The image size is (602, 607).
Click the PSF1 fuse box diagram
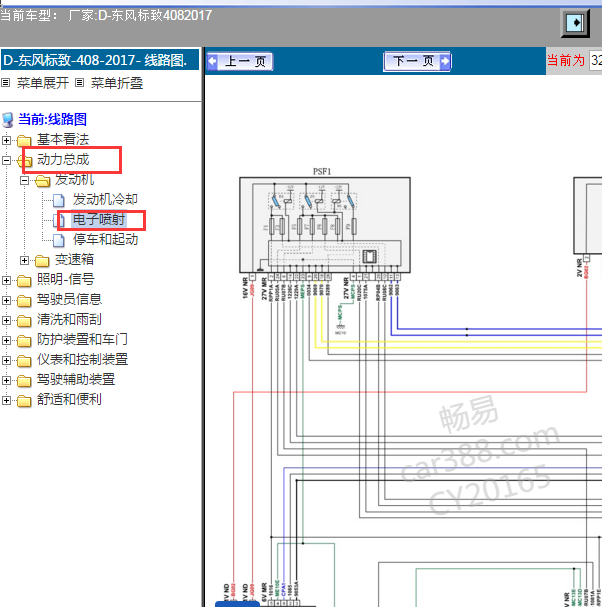[325, 225]
